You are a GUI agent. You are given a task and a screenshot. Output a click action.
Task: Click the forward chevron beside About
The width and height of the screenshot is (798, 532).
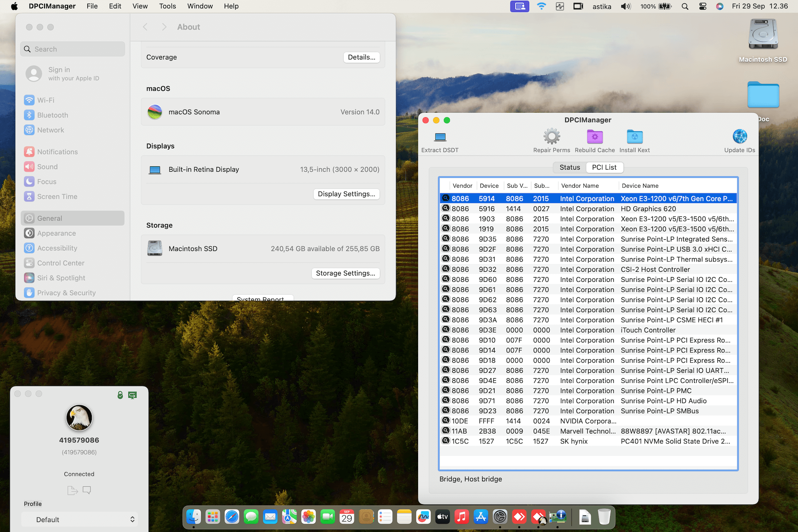pos(164,27)
